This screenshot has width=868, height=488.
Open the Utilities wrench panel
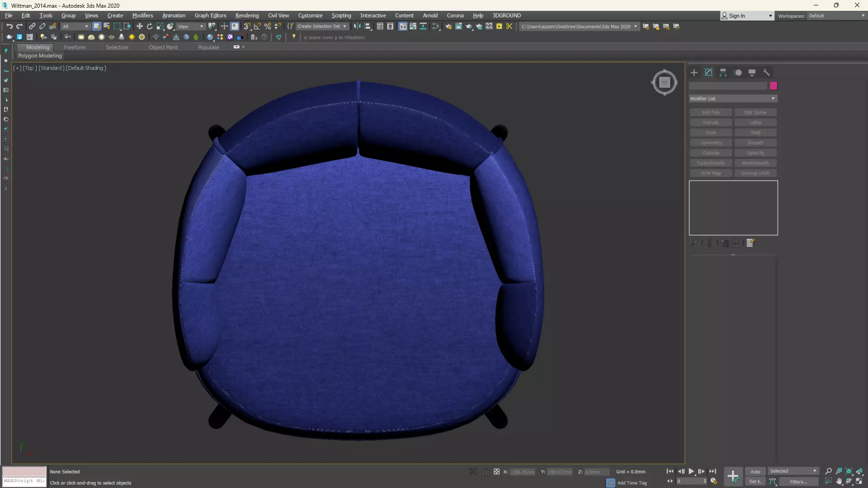pyautogui.click(x=766, y=72)
